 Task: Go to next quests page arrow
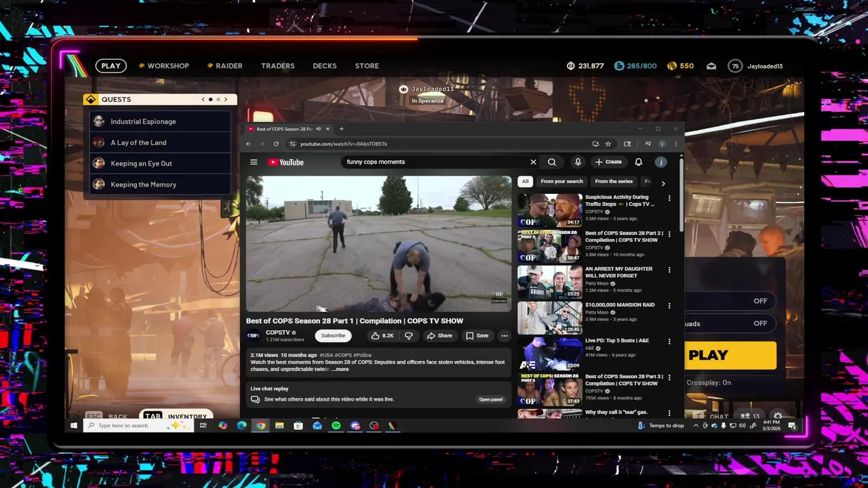coord(226,100)
